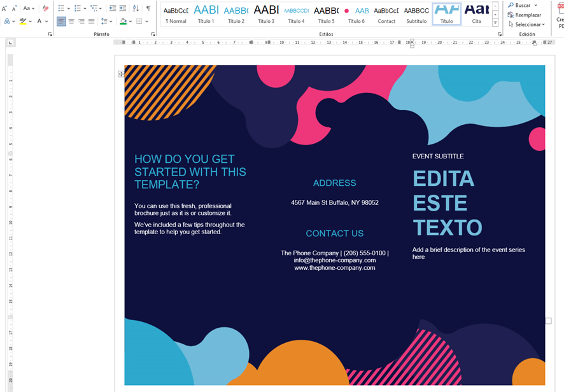The width and height of the screenshot is (564, 392).
Task: Apply the Título 1 style
Action: (206, 13)
